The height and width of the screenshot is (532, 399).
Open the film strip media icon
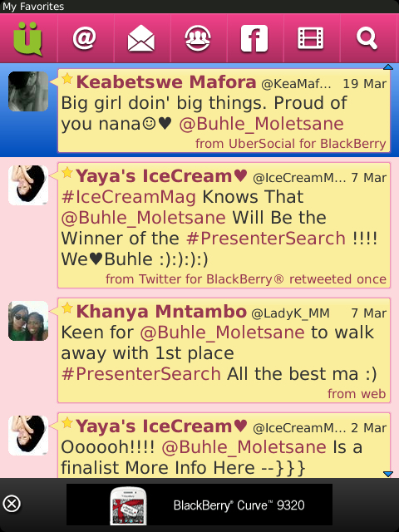(310, 38)
